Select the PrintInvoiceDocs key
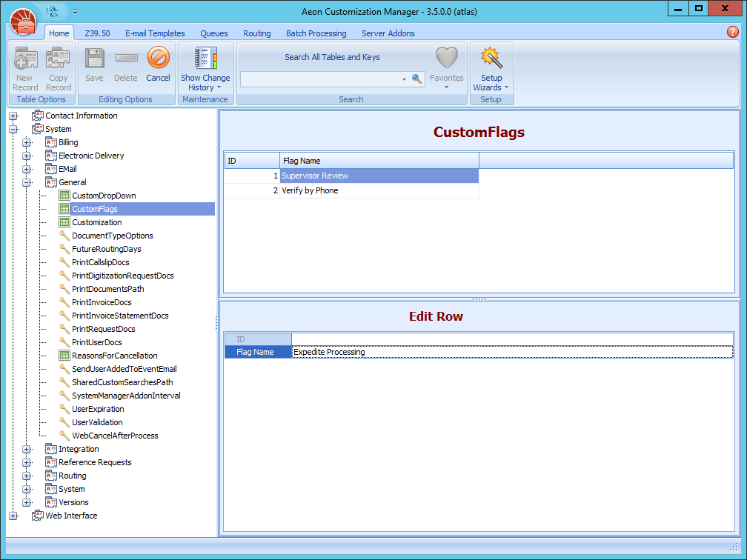 (x=102, y=302)
